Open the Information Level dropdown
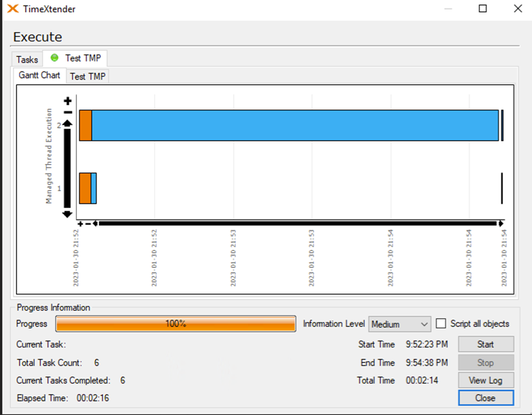This screenshot has width=532, height=415. (400, 324)
